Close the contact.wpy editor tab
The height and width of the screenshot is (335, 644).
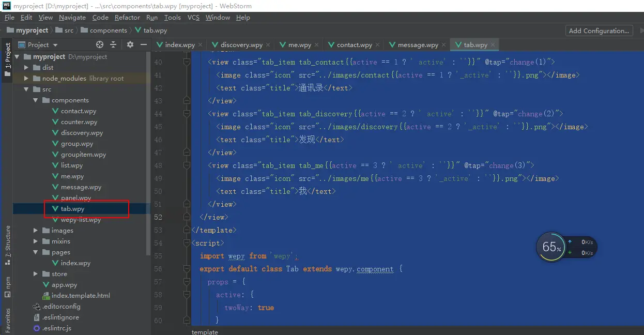click(377, 45)
